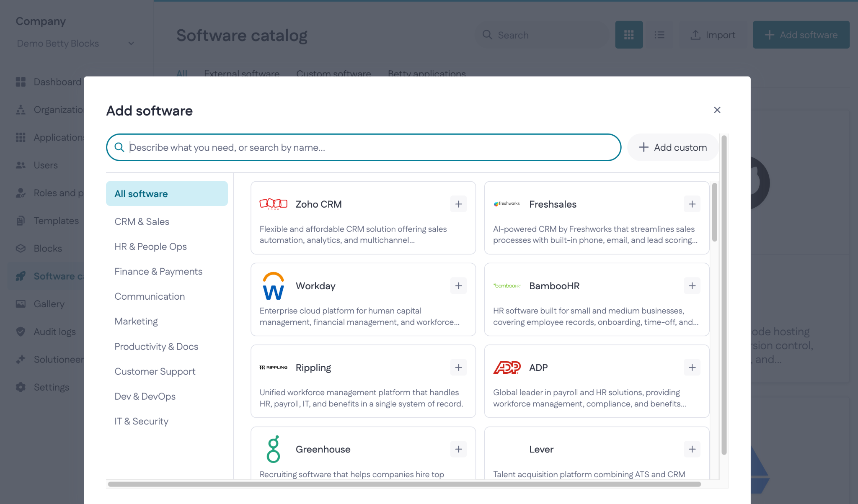Click the Templates icon in sidebar
The height and width of the screenshot is (504, 858).
click(x=21, y=221)
